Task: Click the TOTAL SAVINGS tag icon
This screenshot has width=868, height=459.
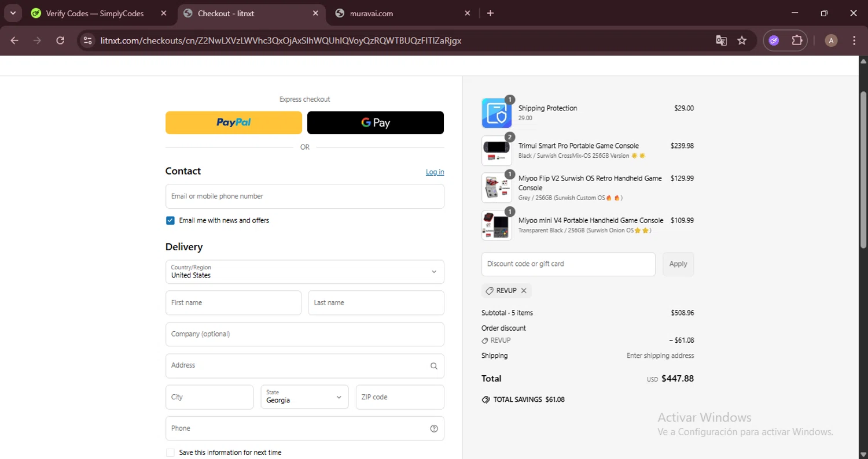Action: point(486,399)
